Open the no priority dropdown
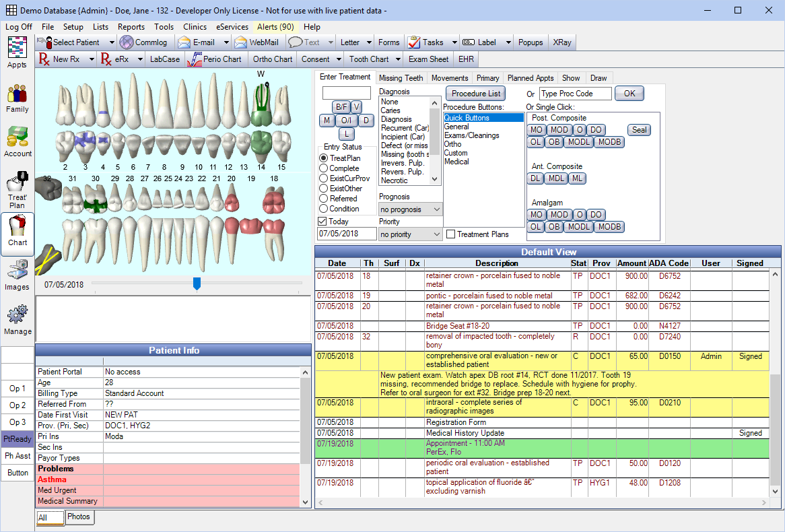The height and width of the screenshot is (532, 785). click(410, 234)
